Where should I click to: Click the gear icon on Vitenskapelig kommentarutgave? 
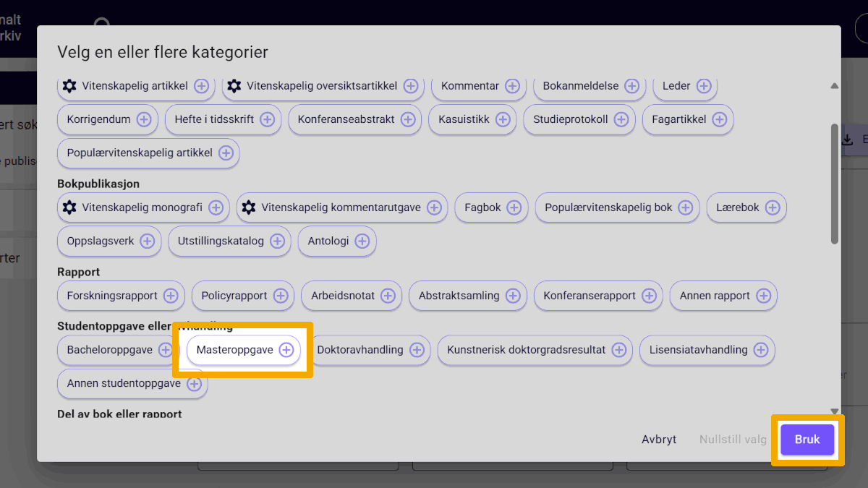point(249,207)
